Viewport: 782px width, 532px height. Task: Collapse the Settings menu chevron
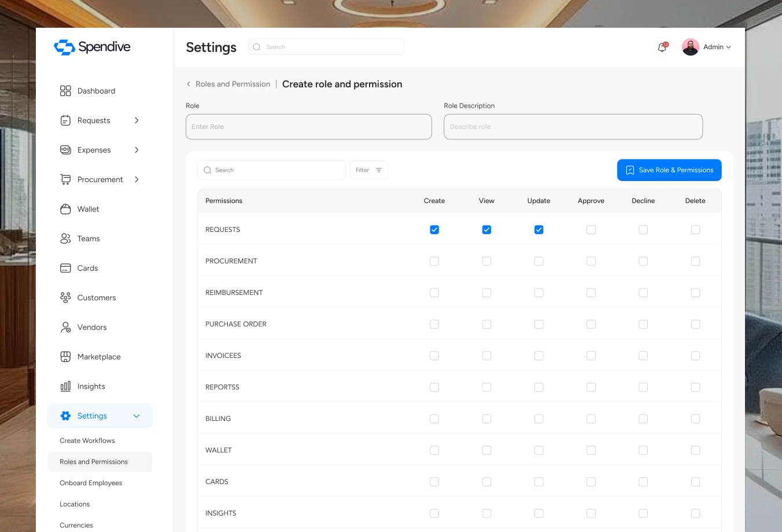tap(137, 416)
